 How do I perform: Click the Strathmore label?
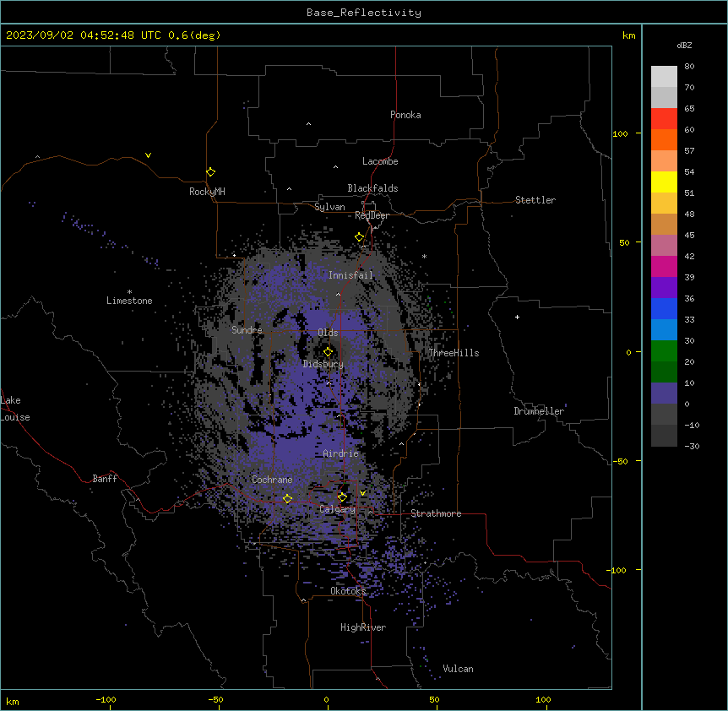click(x=436, y=513)
